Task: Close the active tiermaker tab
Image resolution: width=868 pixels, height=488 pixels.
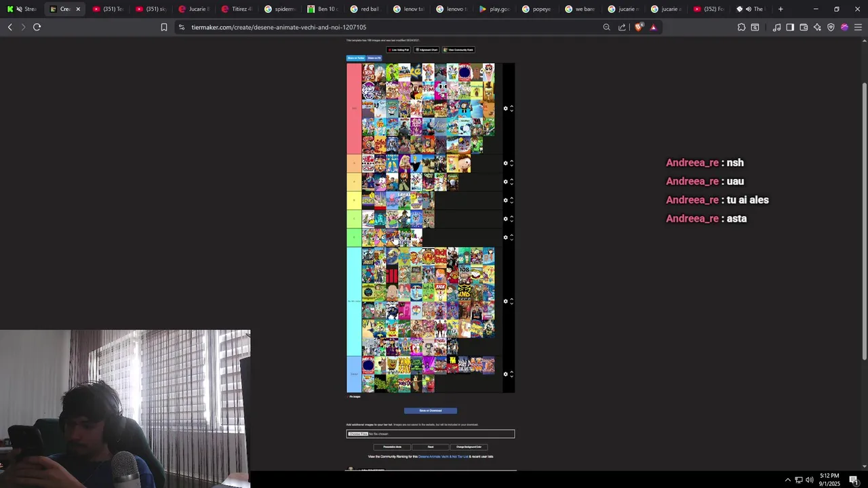Action: [78, 9]
